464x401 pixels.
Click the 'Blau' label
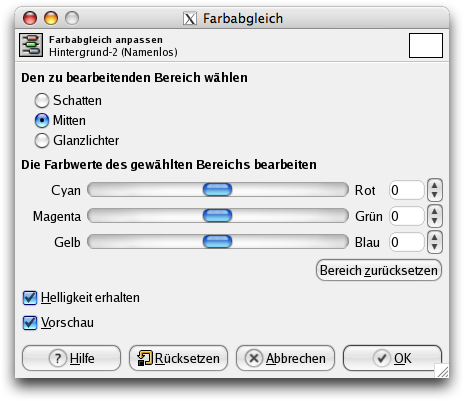coord(367,242)
